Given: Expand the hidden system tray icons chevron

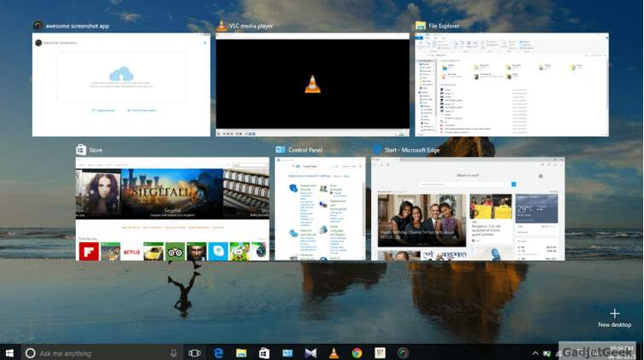Looking at the screenshot, I should pyautogui.click(x=535, y=353).
